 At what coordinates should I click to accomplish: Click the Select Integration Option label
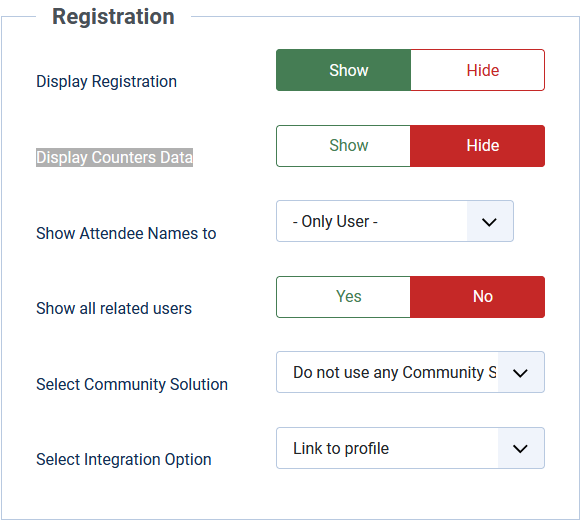pyautogui.click(x=124, y=460)
